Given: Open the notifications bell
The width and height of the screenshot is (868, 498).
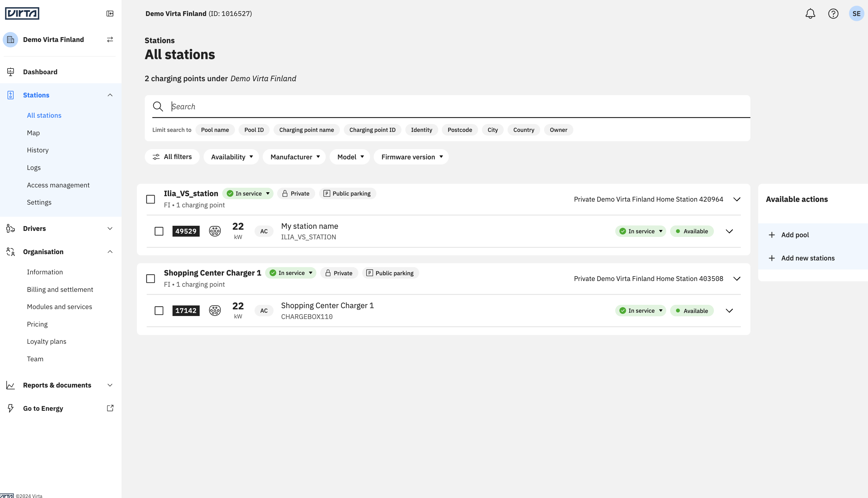Looking at the screenshot, I should click(x=810, y=14).
